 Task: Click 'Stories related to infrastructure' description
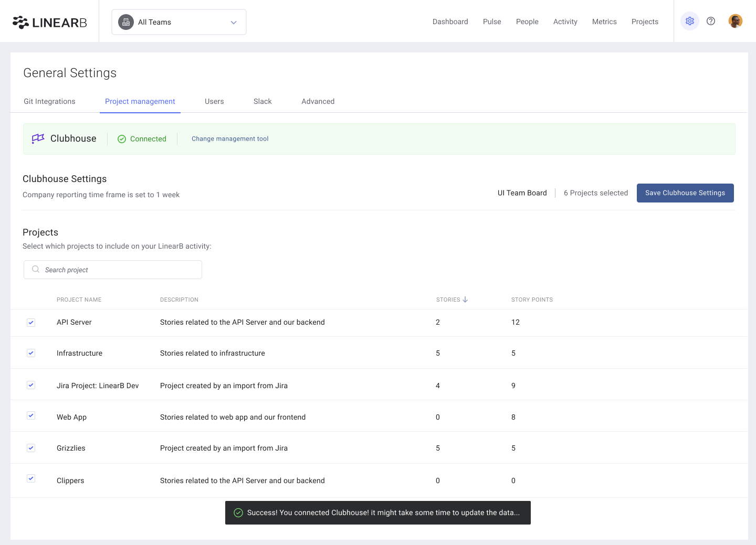tap(213, 353)
